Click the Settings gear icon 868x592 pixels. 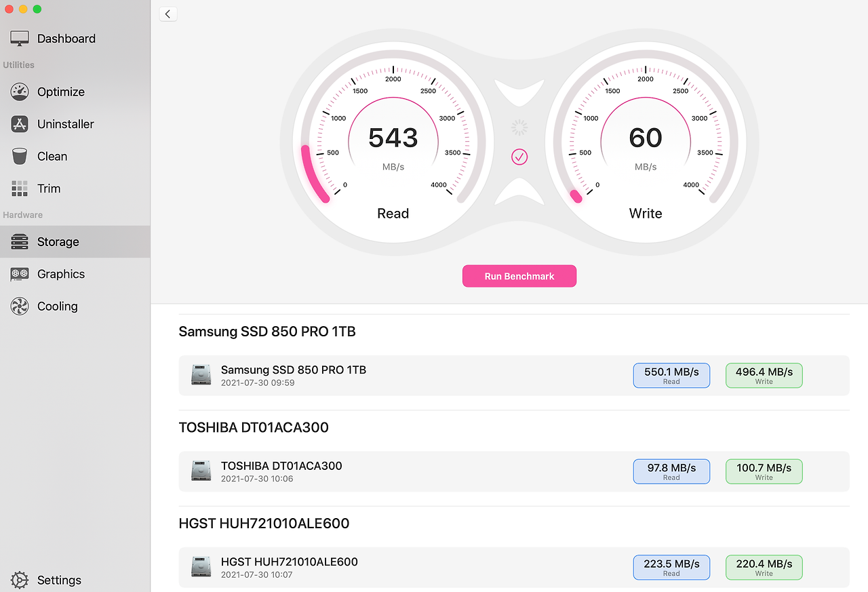click(20, 580)
